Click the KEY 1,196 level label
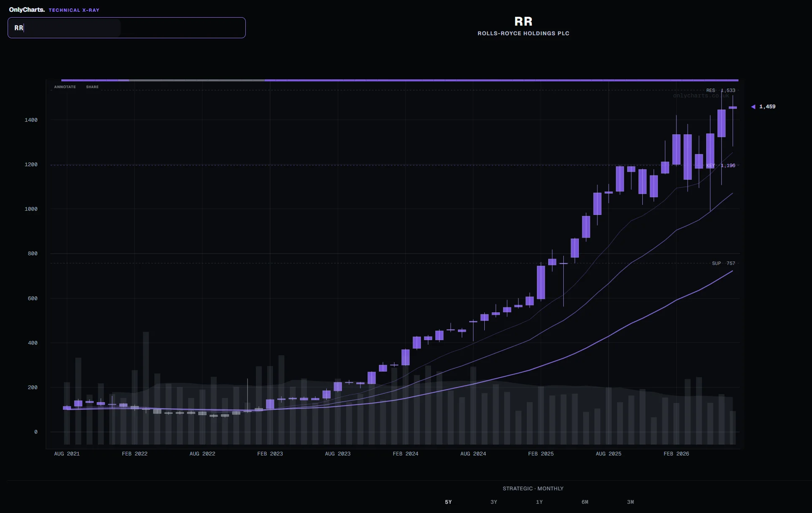The width and height of the screenshot is (812, 513). tap(721, 165)
